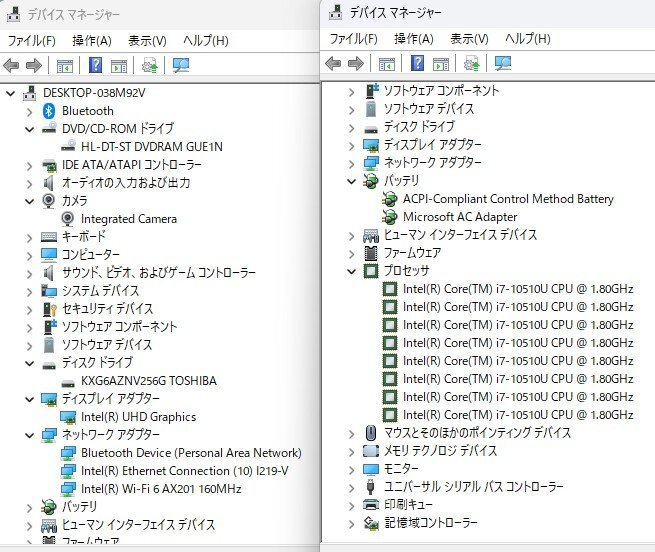
Task: Click ユニバーサル シリアル バス USB icon
Action: 370,486
